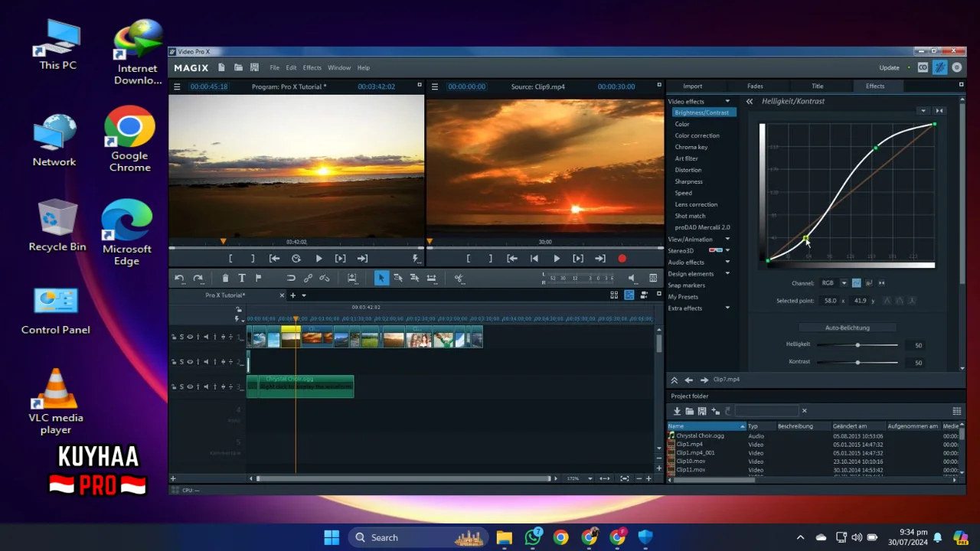Viewport: 980px width, 551px height.
Task: Toggle the pencil draw curve mode
Action: [x=869, y=283]
